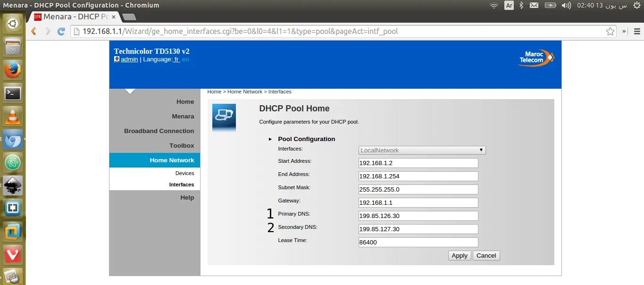The width and height of the screenshot is (644, 285).
Task: Go back using the browser back arrow
Action: pyautogui.click(x=33, y=31)
